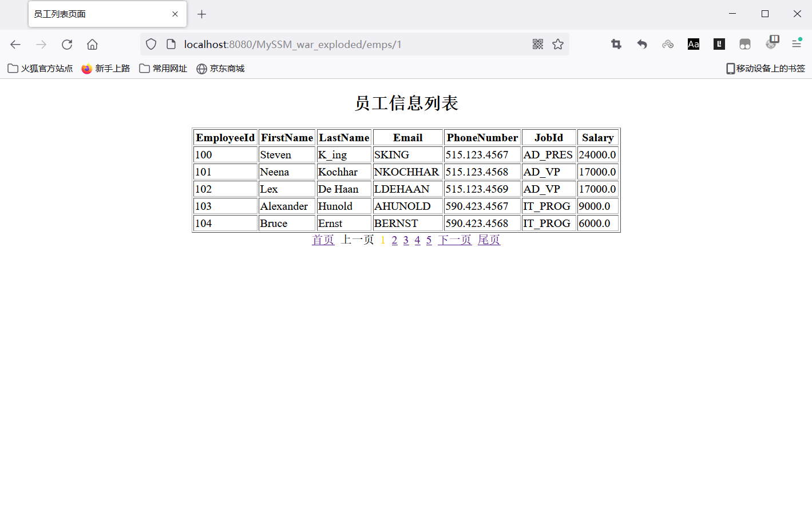This screenshot has height=526, width=812.
Task: Click the FirstName column header
Action: click(287, 138)
